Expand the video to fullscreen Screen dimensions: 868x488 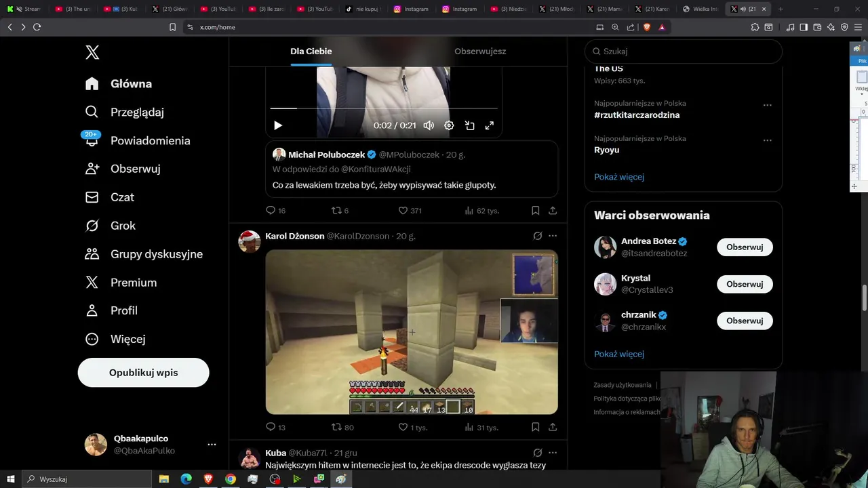tap(489, 125)
